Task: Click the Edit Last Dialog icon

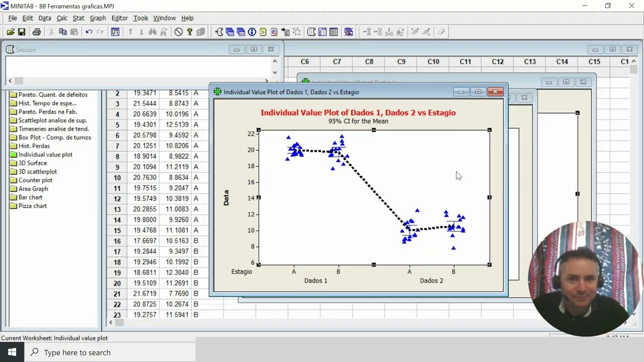Action: click(115, 32)
